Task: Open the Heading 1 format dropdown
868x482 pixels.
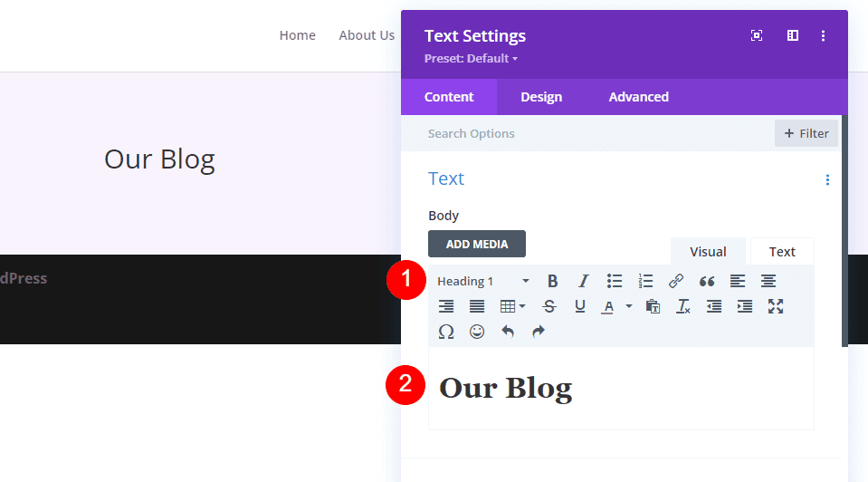Action: coord(483,281)
